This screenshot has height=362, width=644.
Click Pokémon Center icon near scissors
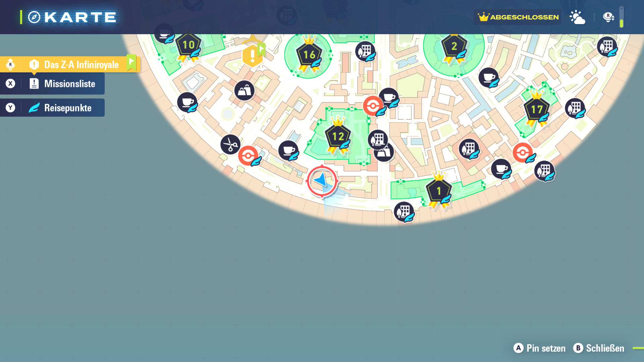pos(248,156)
